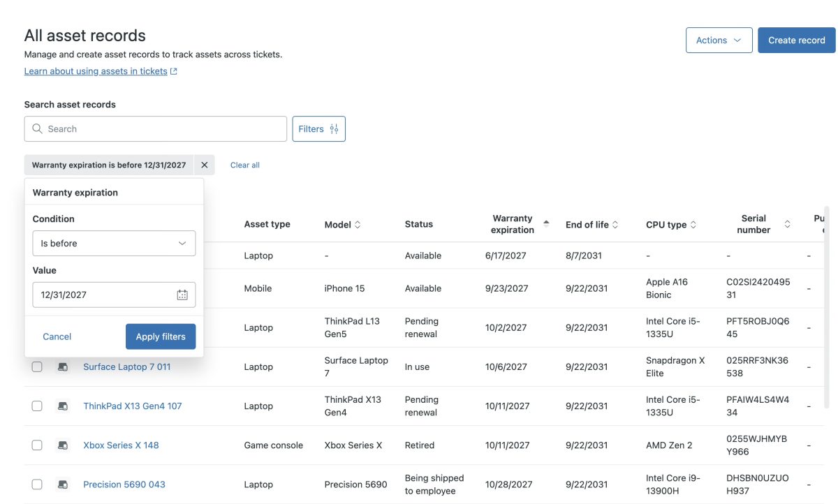Expand the Is before condition dropdown

point(114,244)
